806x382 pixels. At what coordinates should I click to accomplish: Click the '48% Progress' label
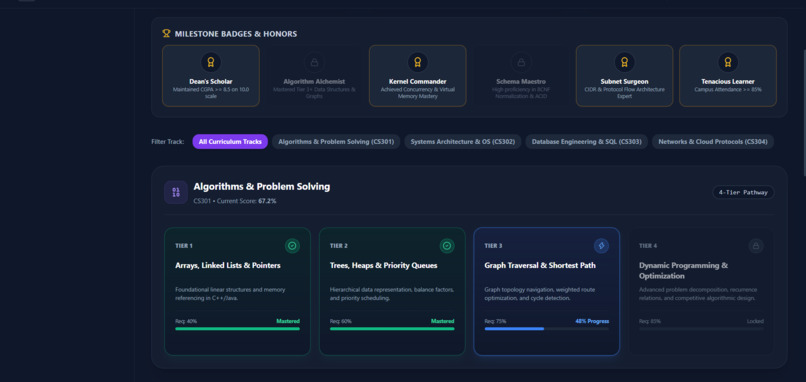click(592, 321)
